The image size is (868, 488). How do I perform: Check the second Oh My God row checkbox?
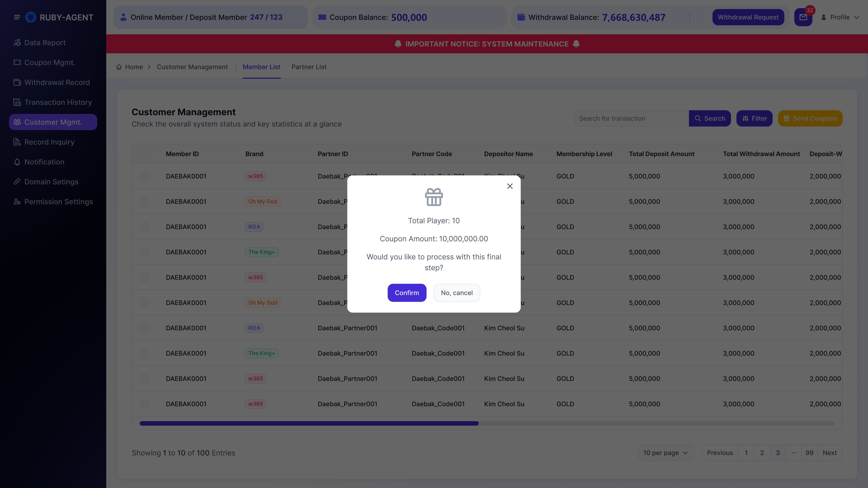pos(144,303)
